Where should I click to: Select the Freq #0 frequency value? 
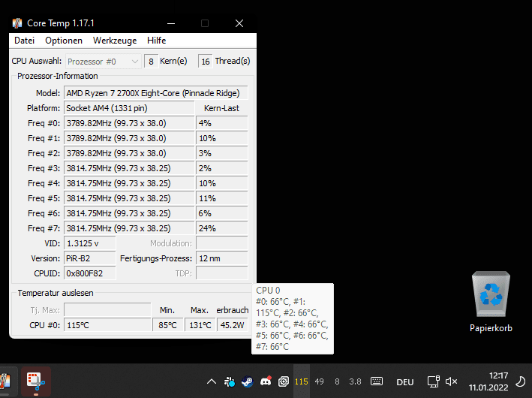click(129, 123)
